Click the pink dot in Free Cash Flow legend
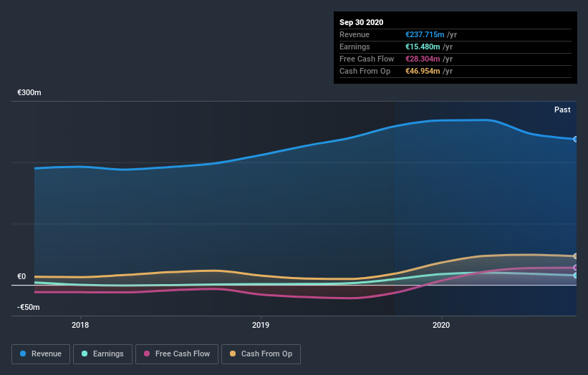 click(x=147, y=354)
